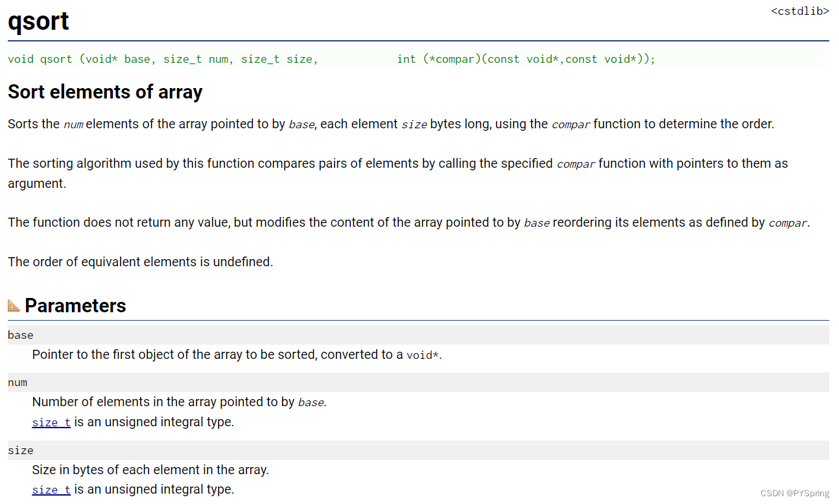839x504 pixels.
Task: Select the base parameter name row
Action: pos(418,335)
